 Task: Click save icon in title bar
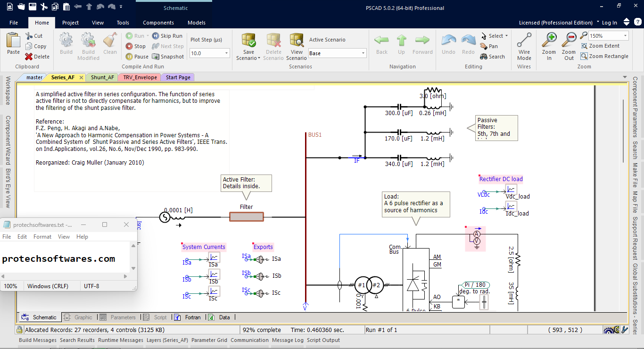(x=33, y=7)
